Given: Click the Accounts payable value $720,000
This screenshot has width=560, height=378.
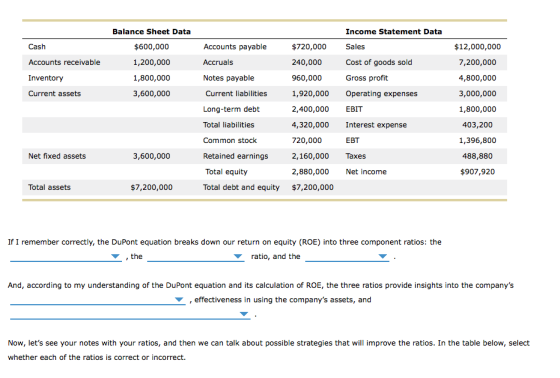Looking at the screenshot, I should point(309,47).
